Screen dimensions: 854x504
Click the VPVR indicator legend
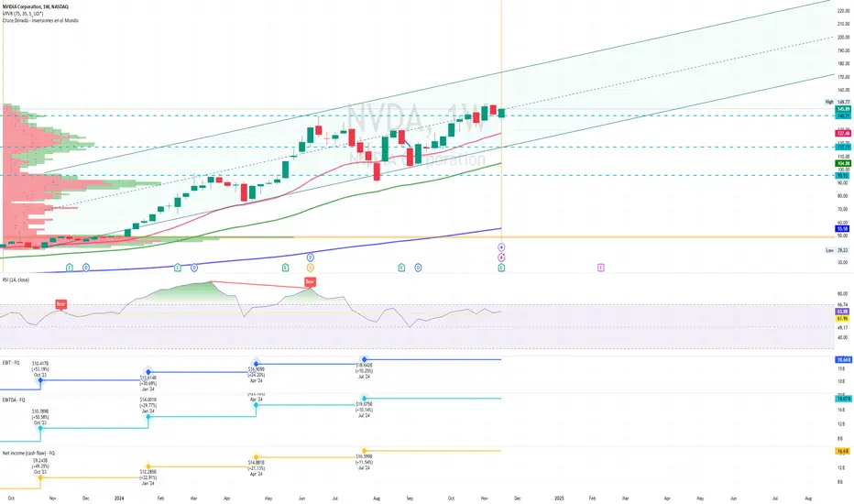22,14
